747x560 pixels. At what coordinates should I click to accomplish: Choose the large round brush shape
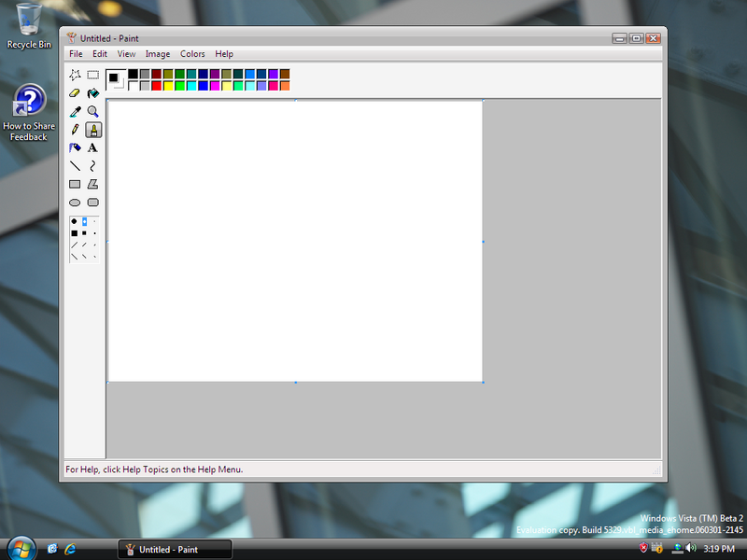pyautogui.click(x=74, y=221)
